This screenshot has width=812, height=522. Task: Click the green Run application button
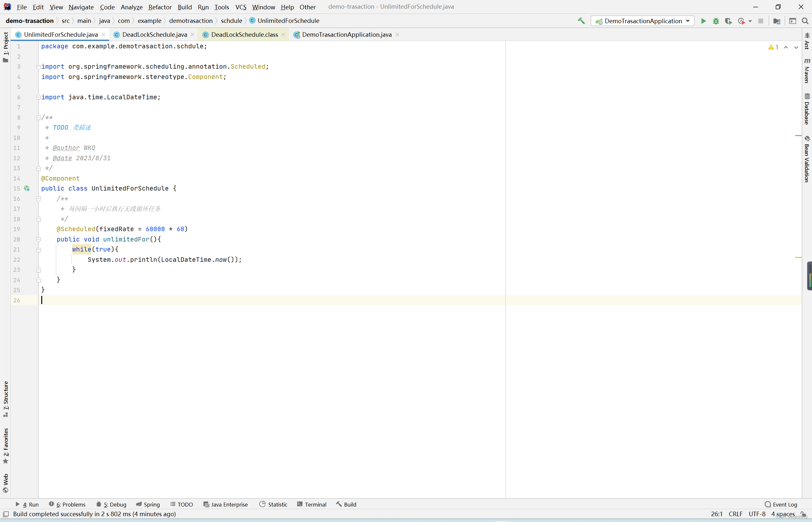(703, 21)
